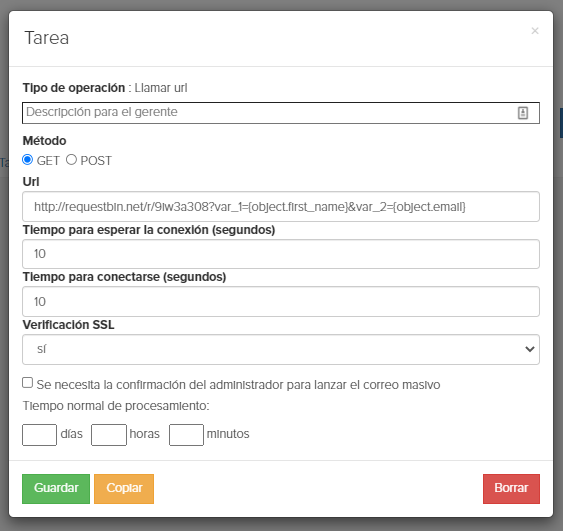Click the POST label text
Viewport: 563px width, 531px height.
pyautogui.click(x=96, y=160)
